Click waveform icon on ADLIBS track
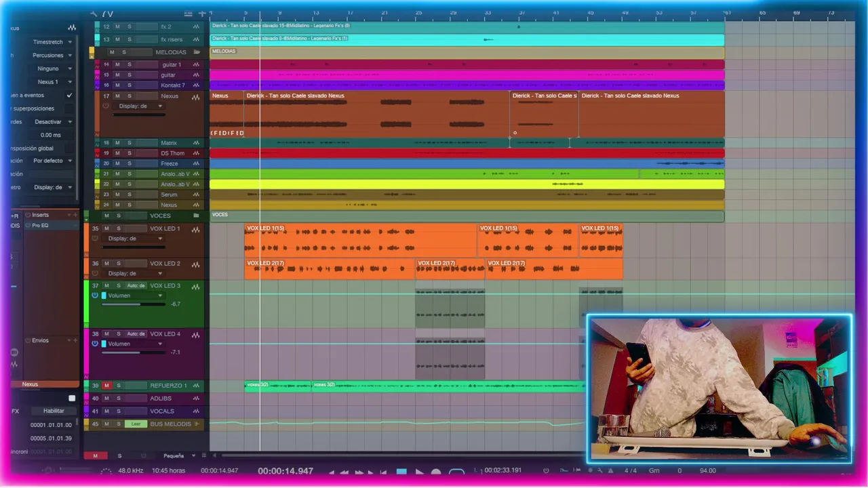This screenshot has width=868, height=488. coord(196,399)
